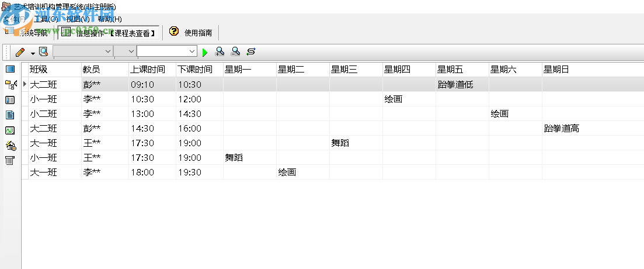Click the 13:00 start time cell
Viewport: 644px width, 269px height.
[x=152, y=113]
